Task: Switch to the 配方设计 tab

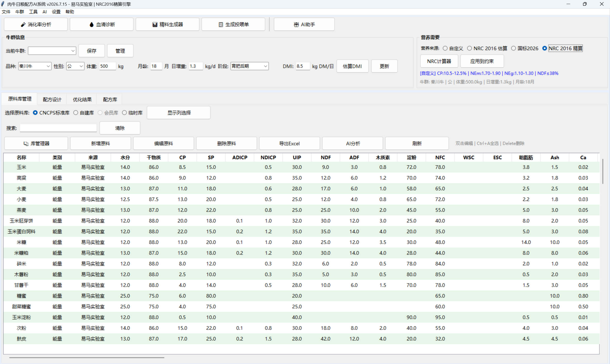Action: point(52,99)
